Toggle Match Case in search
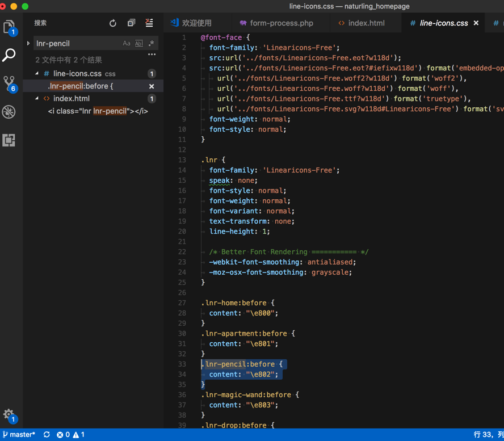504x441 pixels. coord(127,44)
